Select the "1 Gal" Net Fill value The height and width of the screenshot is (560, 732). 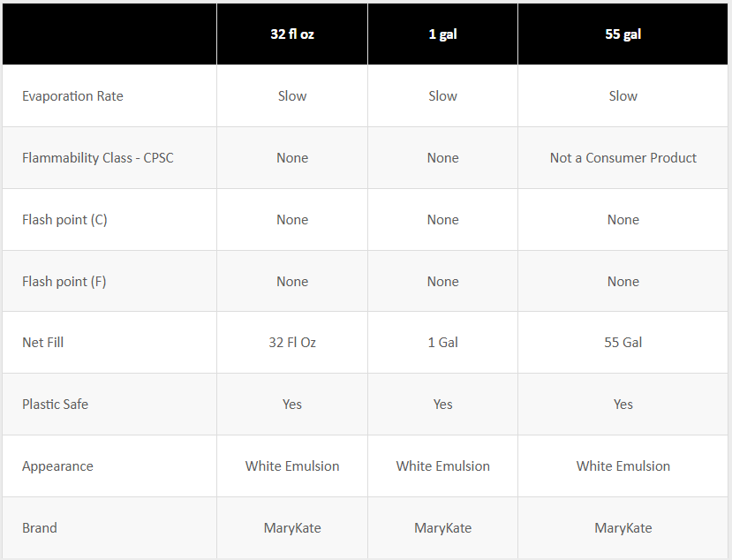click(x=442, y=343)
